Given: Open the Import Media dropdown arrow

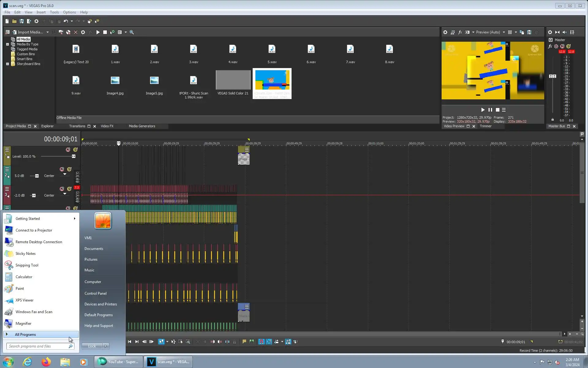Looking at the screenshot, I should (47, 32).
